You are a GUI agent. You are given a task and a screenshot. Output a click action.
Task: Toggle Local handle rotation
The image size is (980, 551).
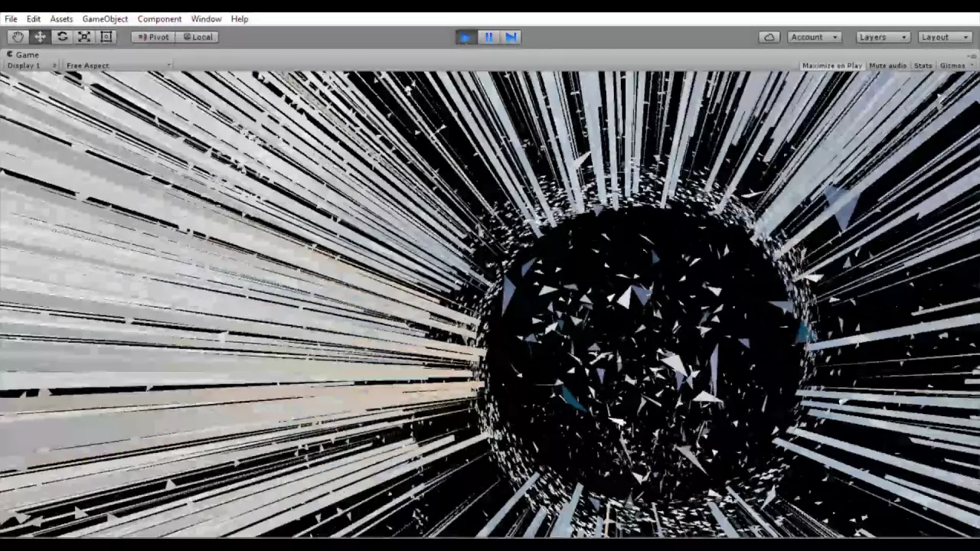[x=198, y=37]
